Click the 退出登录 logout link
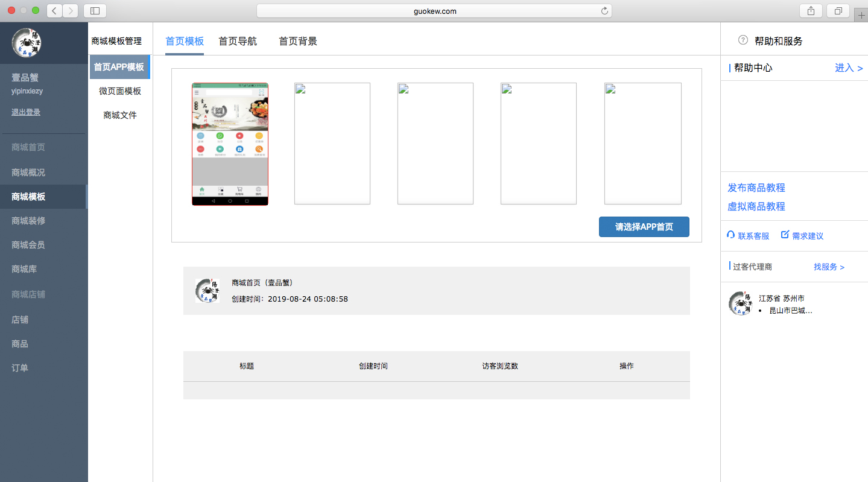 click(x=26, y=112)
